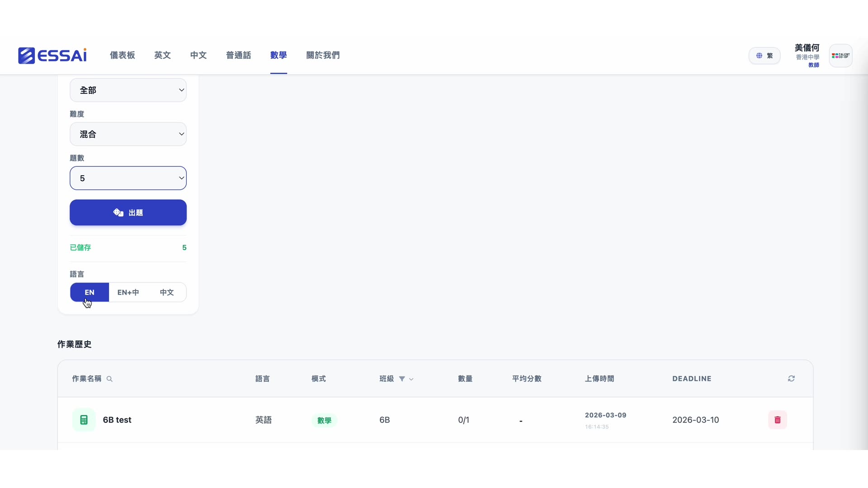Refresh the homework history table

coord(792,379)
